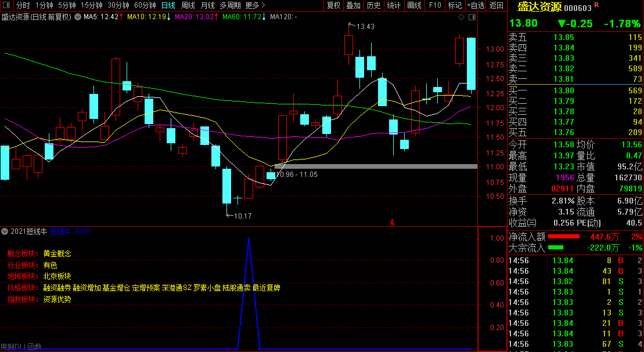
Task: Open the 画线 drawing tools menu
Action: coord(414,5)
